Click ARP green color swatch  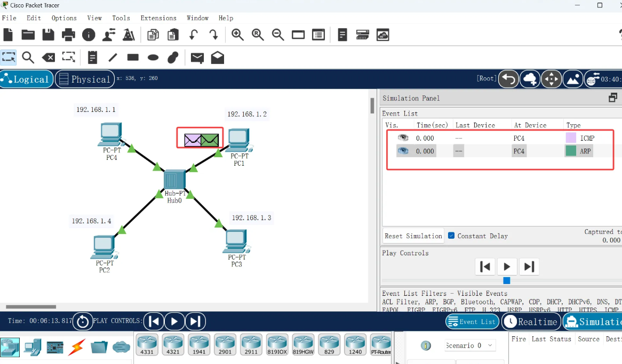tap(571, 151)
